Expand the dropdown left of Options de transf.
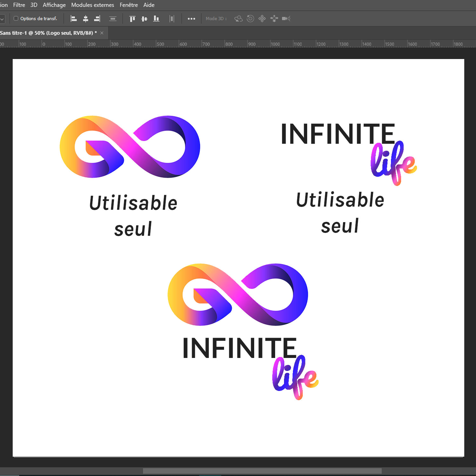Viewport: 476px width, 476px height. (x=2, y=19)
